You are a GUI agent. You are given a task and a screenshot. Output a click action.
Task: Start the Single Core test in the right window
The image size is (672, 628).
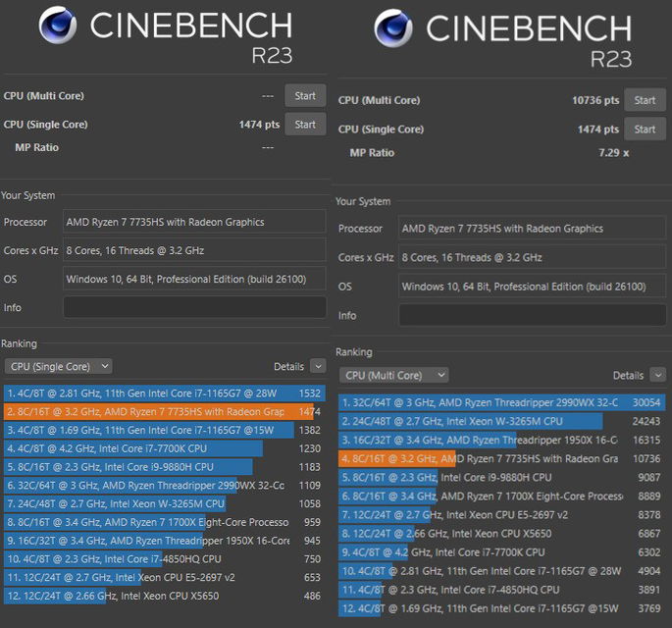644,130
